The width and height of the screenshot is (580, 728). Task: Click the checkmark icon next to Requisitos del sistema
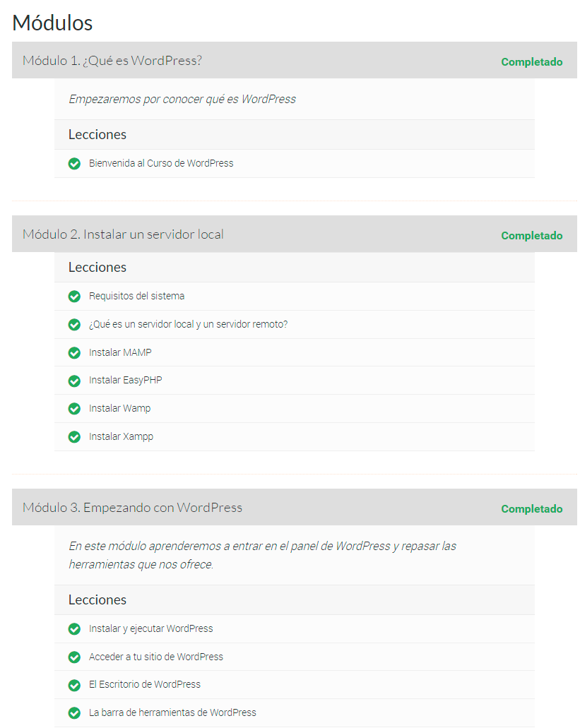tap(74, 297)
